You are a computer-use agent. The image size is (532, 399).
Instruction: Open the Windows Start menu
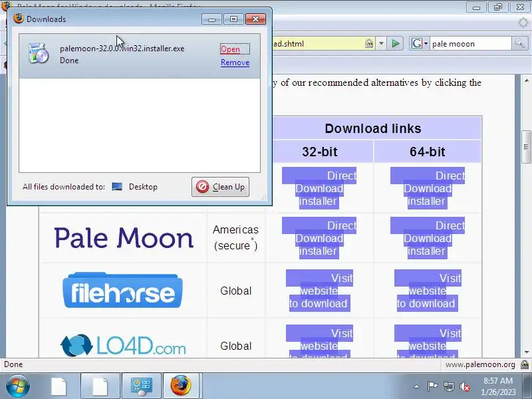18,386
